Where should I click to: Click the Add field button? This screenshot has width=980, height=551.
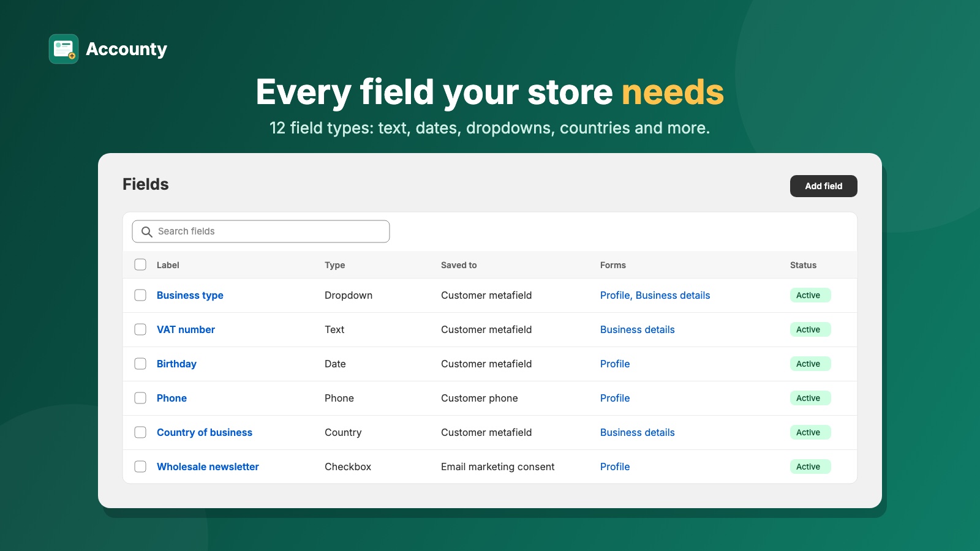[824, 186]
